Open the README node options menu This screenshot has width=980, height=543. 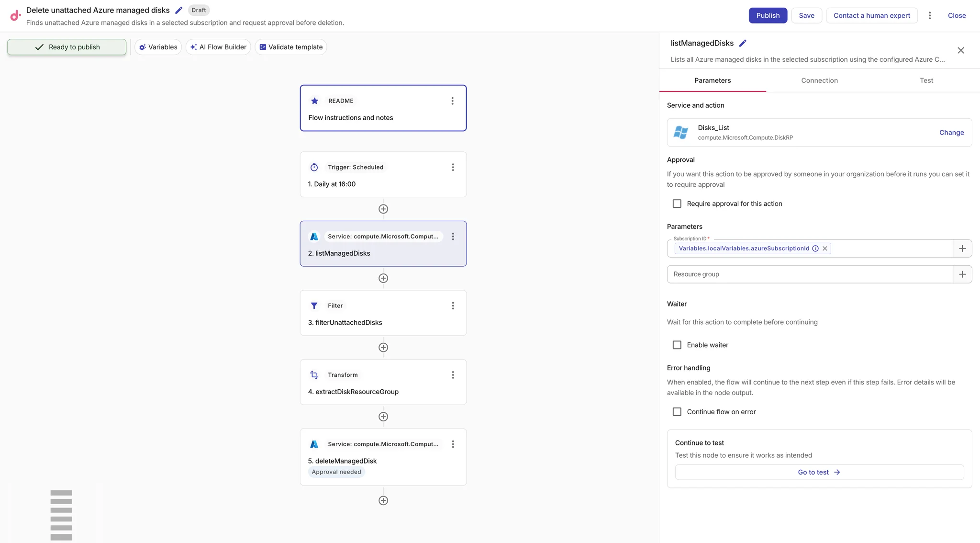click(x=452, y=101)
